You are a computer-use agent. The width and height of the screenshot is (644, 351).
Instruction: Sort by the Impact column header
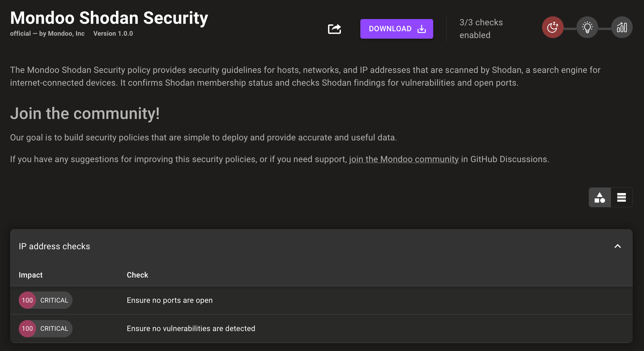(x=31, y=275)
